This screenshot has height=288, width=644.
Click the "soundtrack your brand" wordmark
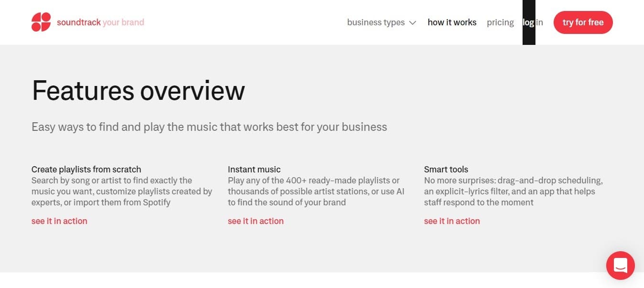(x=100, y=22)
